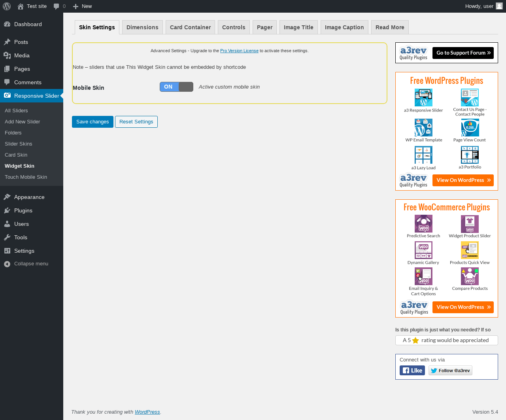The height and width of the screenshot is (420, 506).
Task: Toggle the Mobile Skin ON switch
Action: coord(176,87)
